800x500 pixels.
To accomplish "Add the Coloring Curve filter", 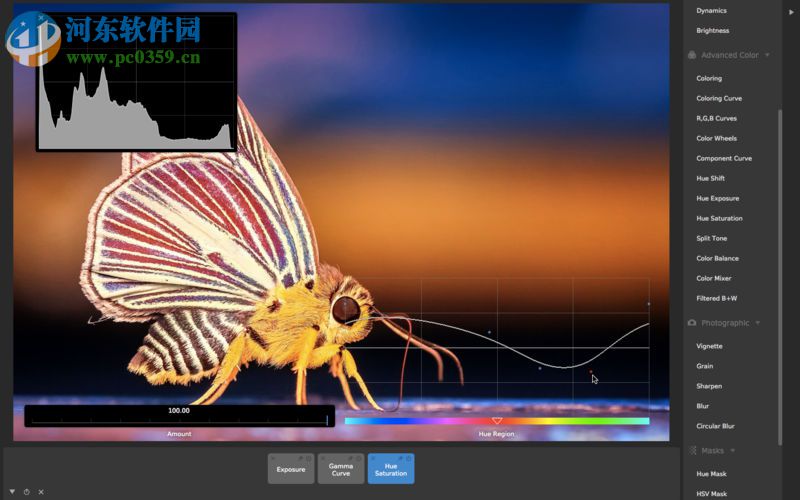I will [x=719, y=98].
